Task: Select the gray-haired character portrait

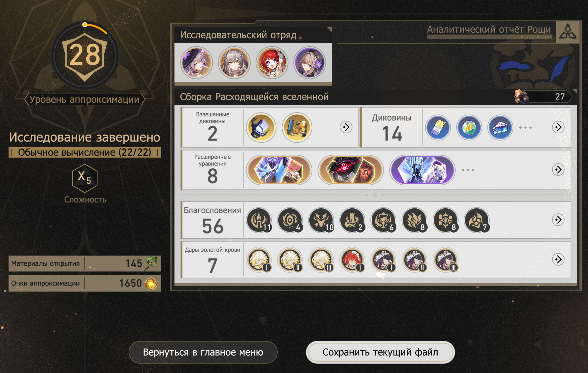Action: pos(234,63)
